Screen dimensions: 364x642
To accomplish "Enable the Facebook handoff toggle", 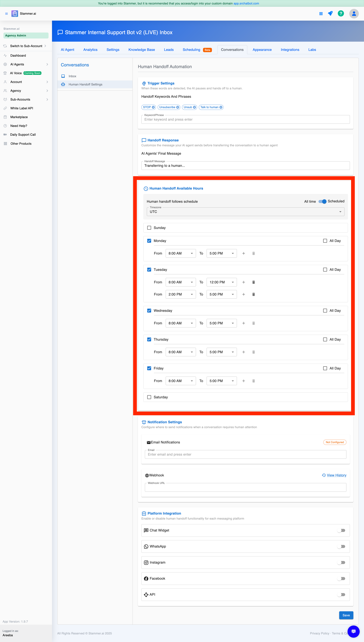I will tap(341, 578).
